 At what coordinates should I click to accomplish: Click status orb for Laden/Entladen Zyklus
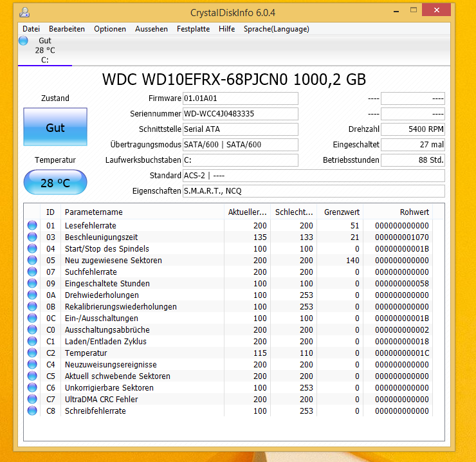pyautogui.click(x=32, y=341)
